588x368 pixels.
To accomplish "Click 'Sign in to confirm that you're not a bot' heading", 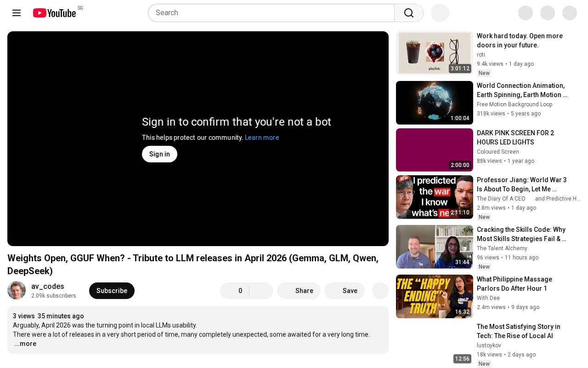I will [237, 122].
